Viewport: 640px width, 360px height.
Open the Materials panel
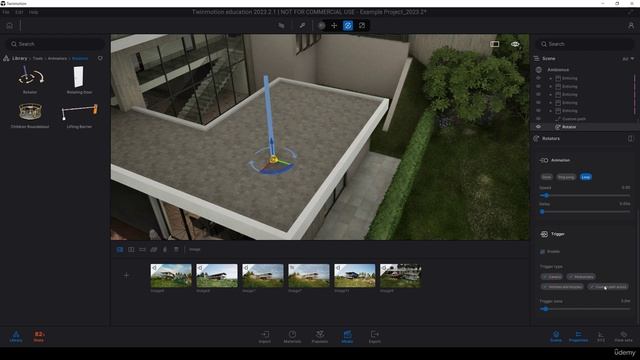click(292, 336)
